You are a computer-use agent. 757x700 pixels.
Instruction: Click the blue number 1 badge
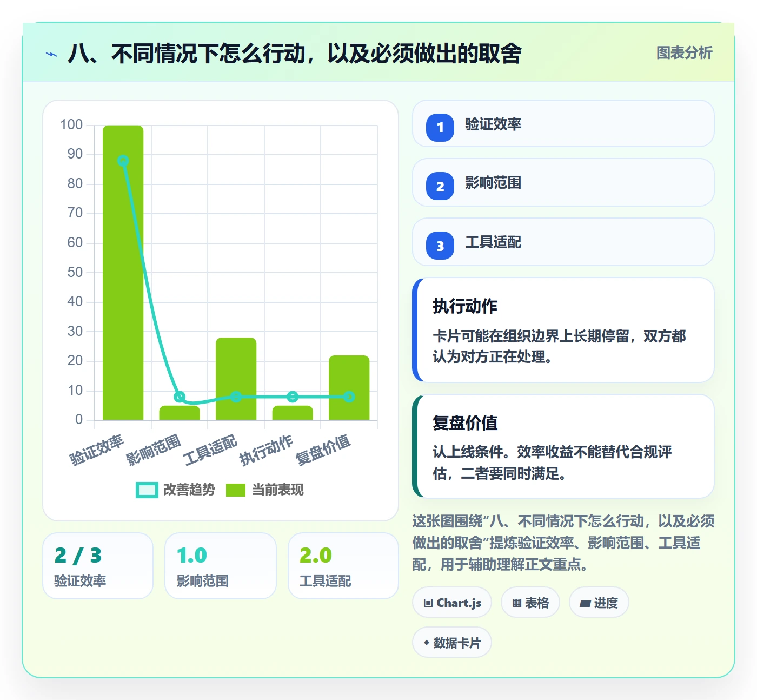pyautogui.click(x=440, y=128)
